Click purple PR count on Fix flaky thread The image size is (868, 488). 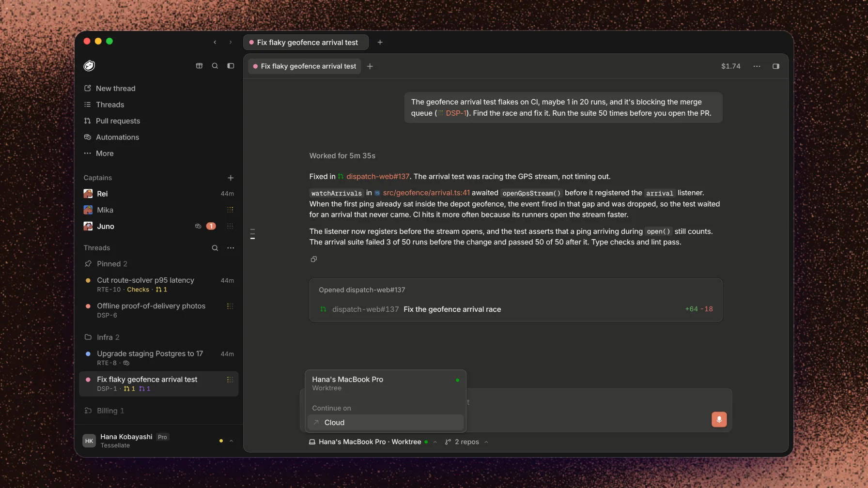pos(145,389)
